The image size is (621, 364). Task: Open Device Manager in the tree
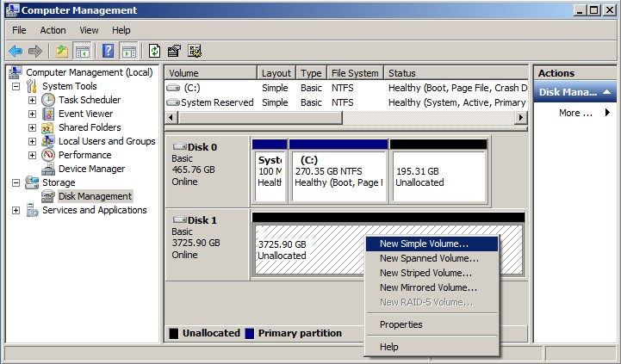(x=91, y=169)
